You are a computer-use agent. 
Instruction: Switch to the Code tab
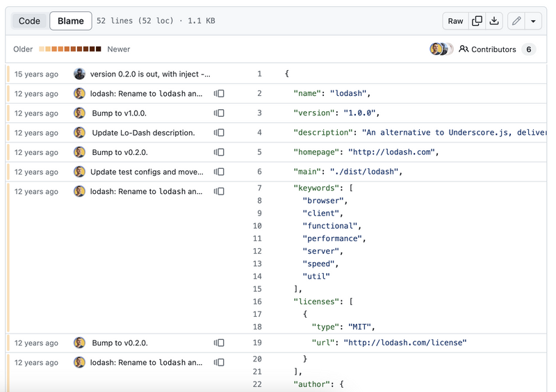pyautogui.click(x=29, y=21)
